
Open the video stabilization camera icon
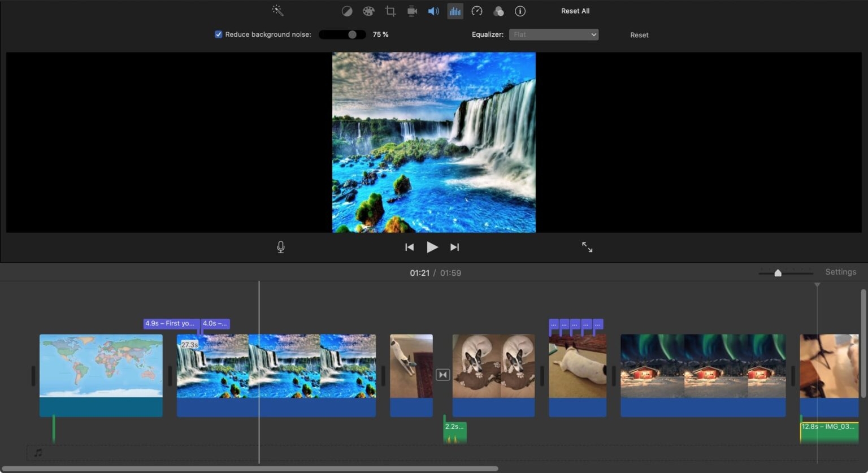coord(412,11)
